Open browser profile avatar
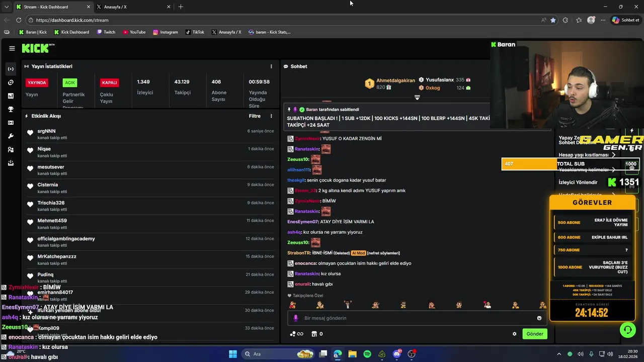 tap(591, 20)
